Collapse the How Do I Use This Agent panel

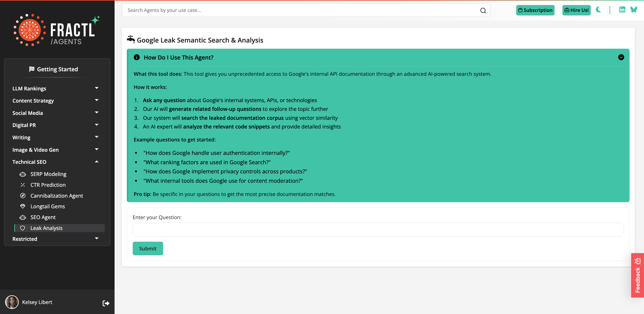(621, 57)
